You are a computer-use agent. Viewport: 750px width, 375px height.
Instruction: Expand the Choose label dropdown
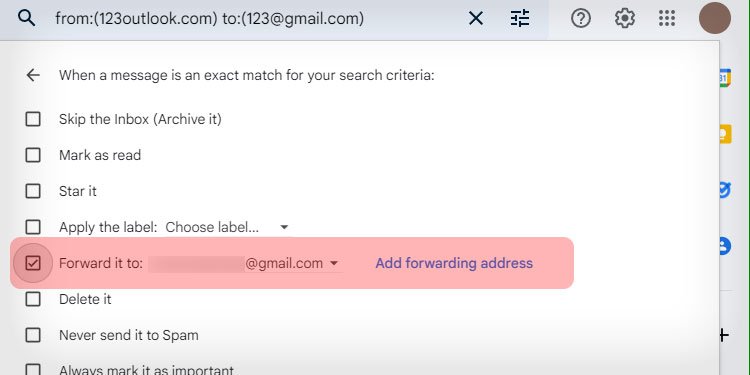coord(227,227)
